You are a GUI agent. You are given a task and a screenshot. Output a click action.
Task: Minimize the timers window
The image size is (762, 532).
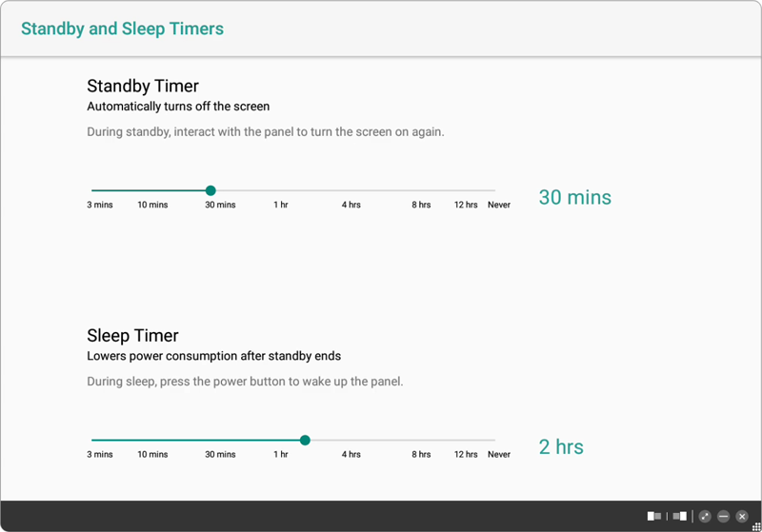(724, 516)
